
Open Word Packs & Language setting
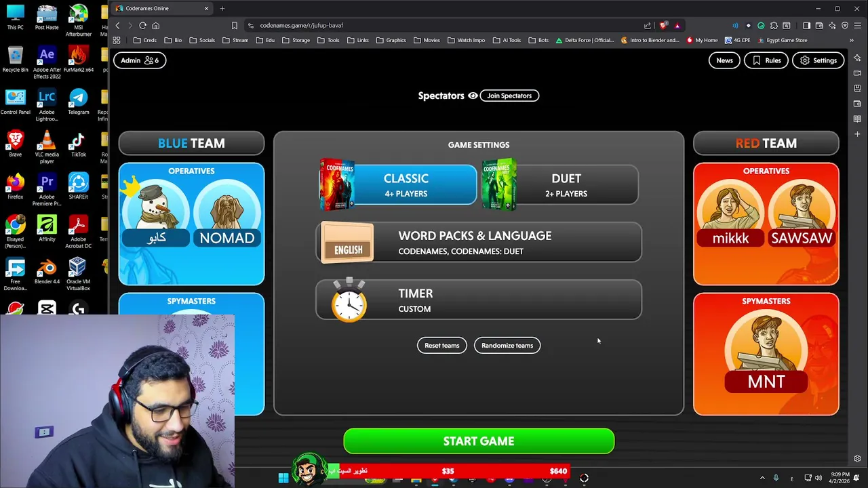click(x=479, y=243)
